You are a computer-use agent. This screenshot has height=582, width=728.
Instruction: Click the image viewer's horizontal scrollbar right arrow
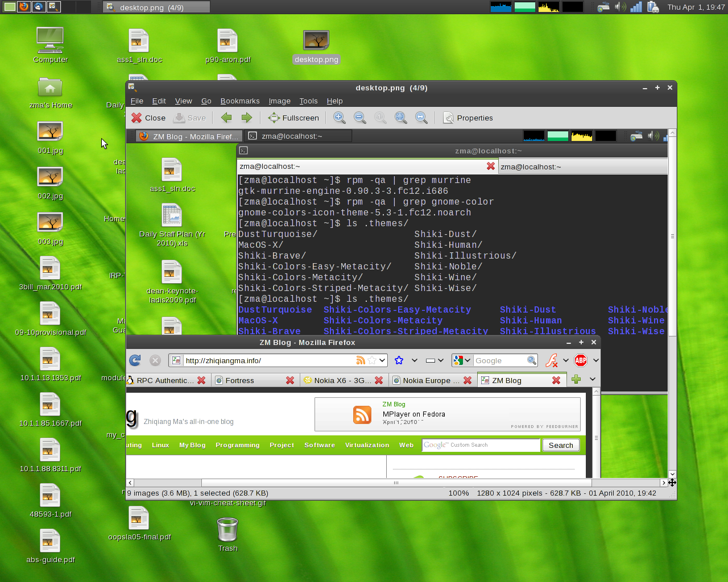(664, 483)
